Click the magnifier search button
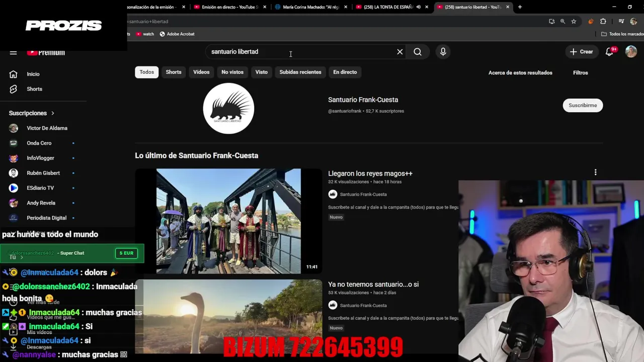Screen dimensions: 644x362 click(418, 52)
